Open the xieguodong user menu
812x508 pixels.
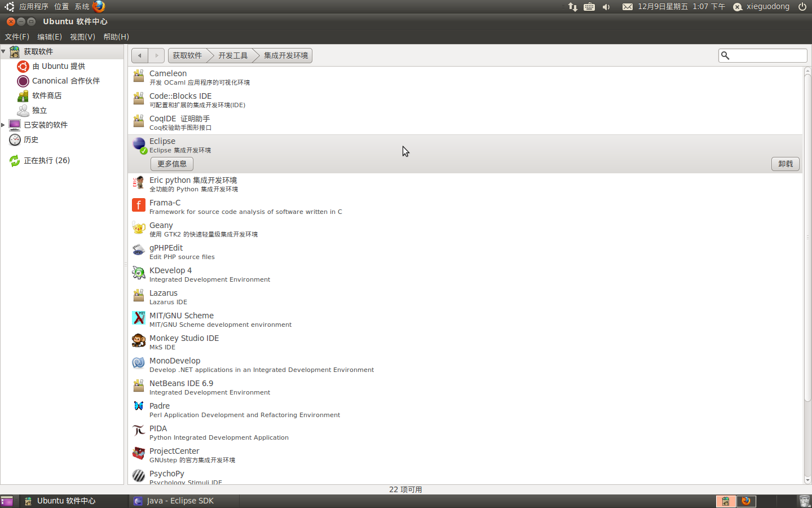(x=761, y=7)
